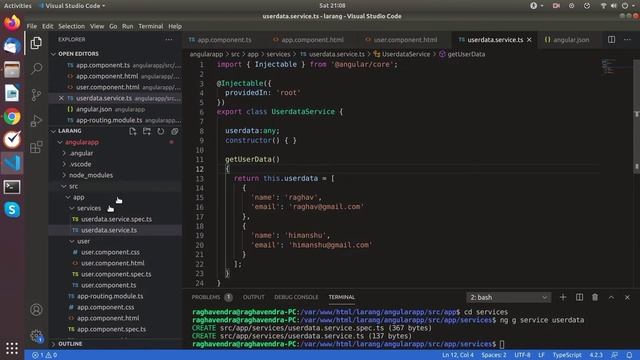Viewport: 640px width, 360px height.
Task: Close the userdata.service.ts tab
Action: (x=529, y=40)
